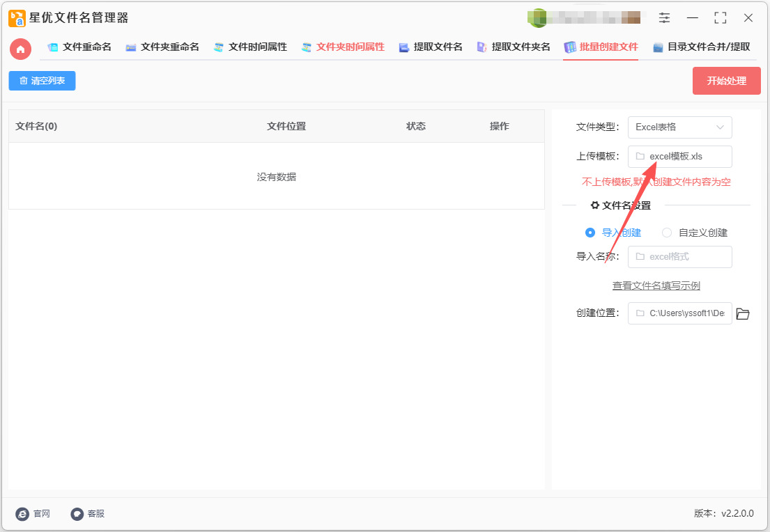Click the open-folder icon beside 创建位置

(x=743, y=313)
